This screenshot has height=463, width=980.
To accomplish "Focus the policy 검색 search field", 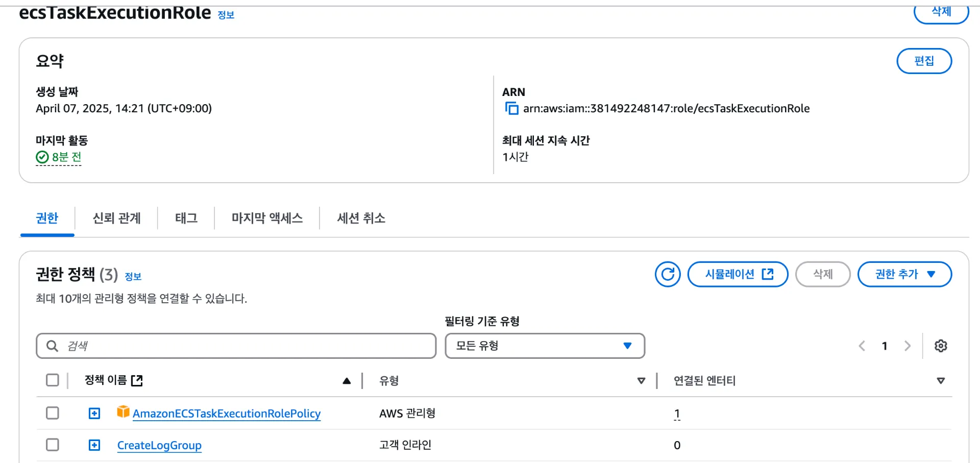I will coord(236,346).
